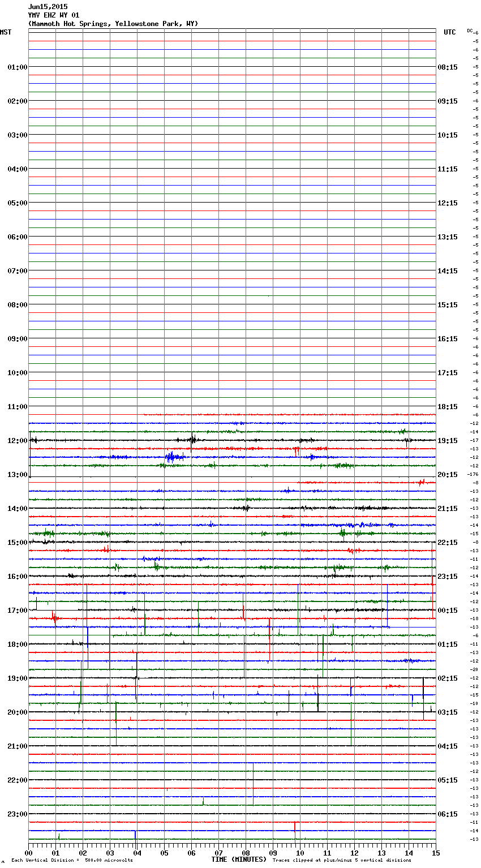Click the 17:15 UTC time label
481x868 pixels.
point(448,373)
